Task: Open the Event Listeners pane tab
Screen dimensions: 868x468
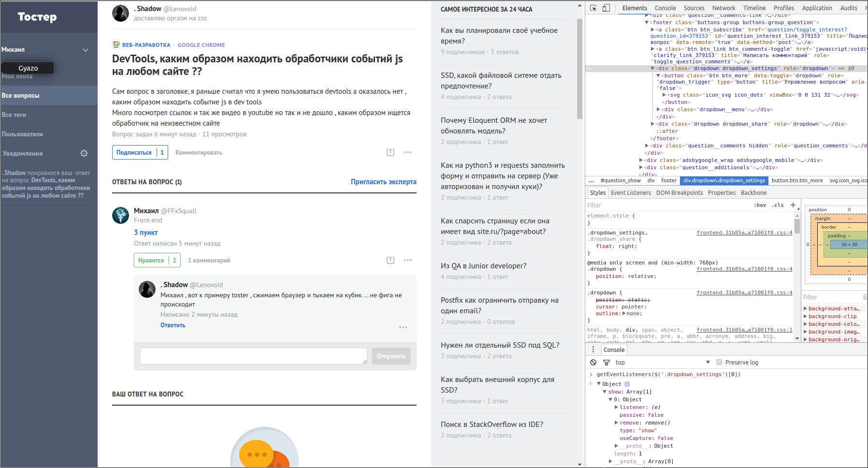Action: [631, 192]
